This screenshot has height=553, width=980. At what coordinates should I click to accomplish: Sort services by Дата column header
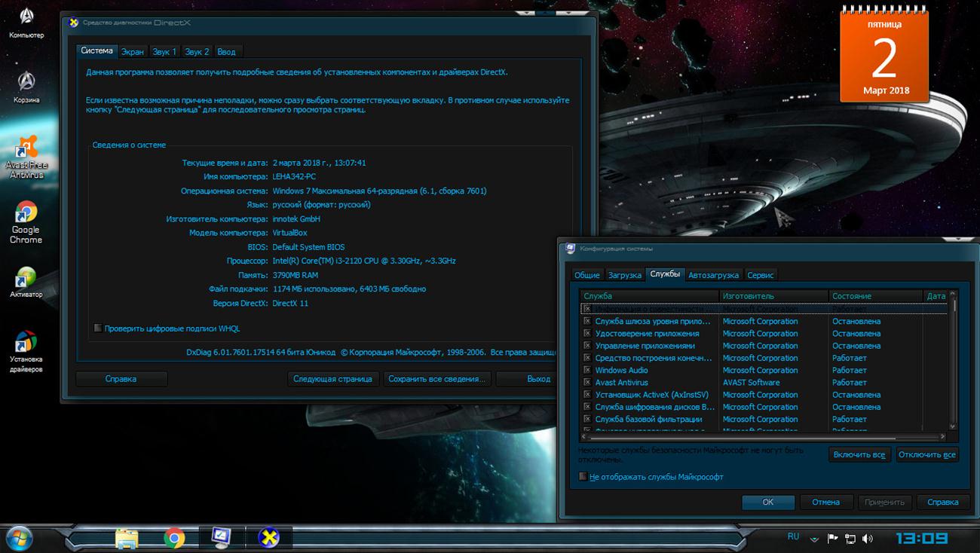click(936, 296)
